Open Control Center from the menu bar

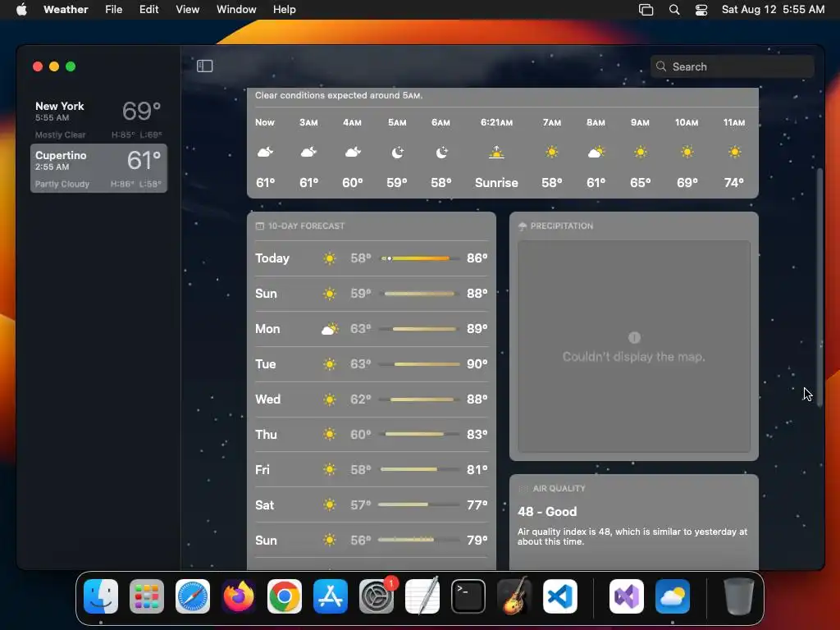[701, 10]
